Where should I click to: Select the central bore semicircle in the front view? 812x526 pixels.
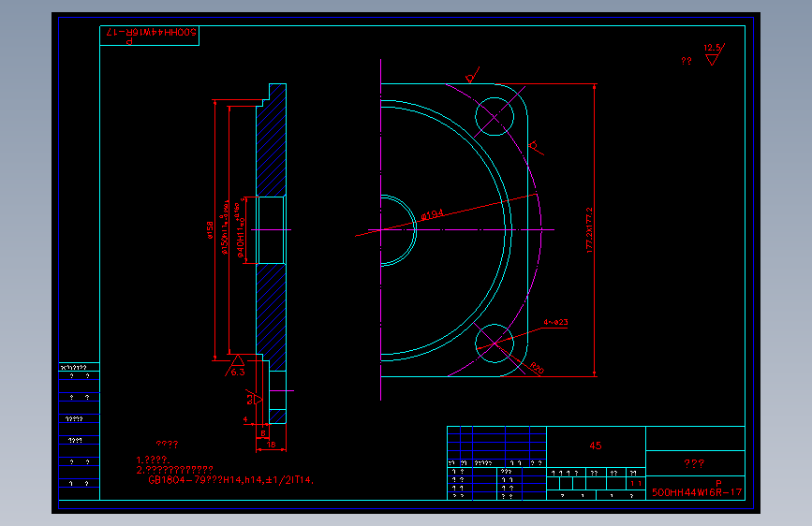(399, 230)
